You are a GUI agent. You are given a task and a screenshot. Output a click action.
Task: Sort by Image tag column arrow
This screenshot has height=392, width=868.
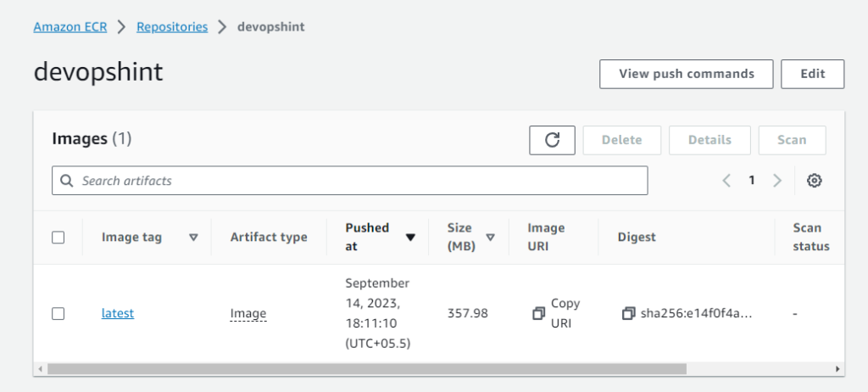pos(193,238)
